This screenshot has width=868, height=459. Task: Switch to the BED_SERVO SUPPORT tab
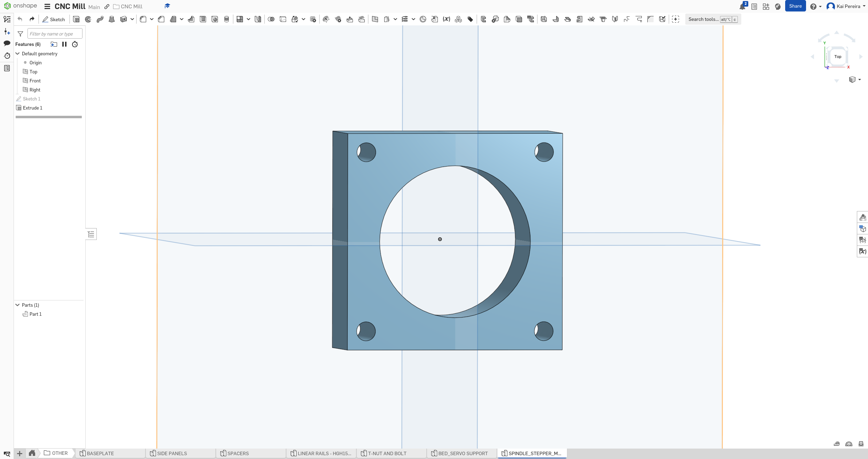(x=462, y=453)
